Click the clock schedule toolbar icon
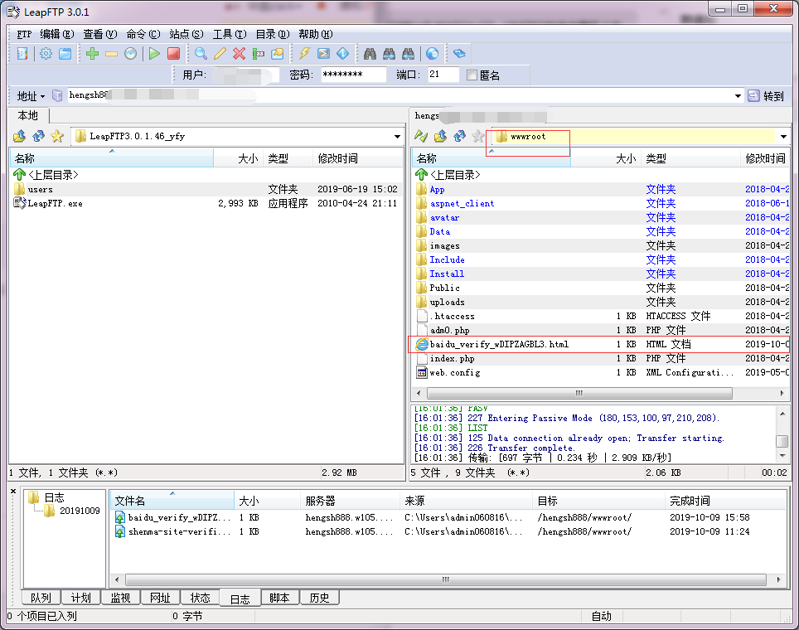Image resolution: width=799 pixels, height=630 pixels. pyautogui.click(x=130, y=54)
